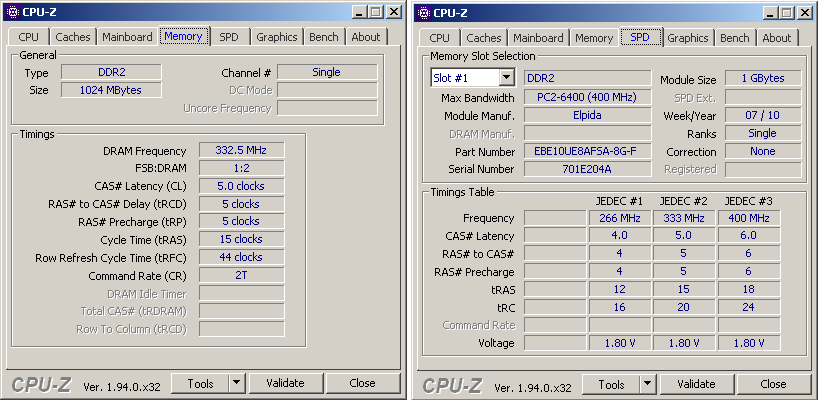Open the About tab in left window
The height and width of the screenshot is (400, 819).
[x=366, y=37]
